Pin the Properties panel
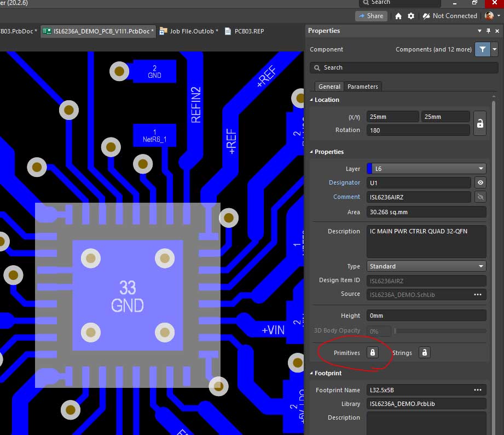 click(x=488, y=31)
